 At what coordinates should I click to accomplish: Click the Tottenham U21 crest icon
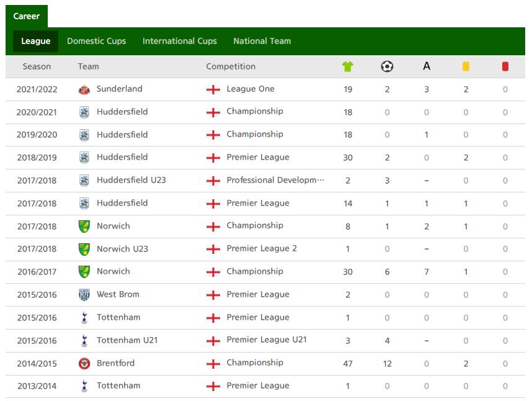coord(84,341)
